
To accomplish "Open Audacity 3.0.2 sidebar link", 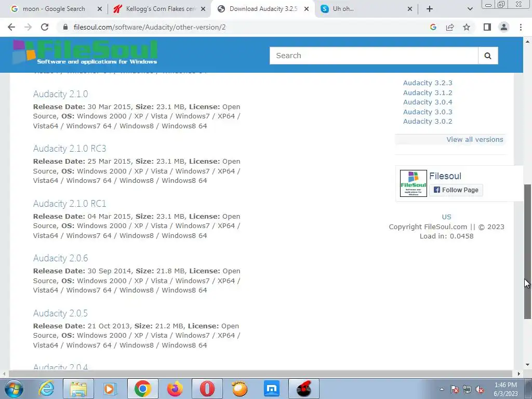I will click(428, 122).
